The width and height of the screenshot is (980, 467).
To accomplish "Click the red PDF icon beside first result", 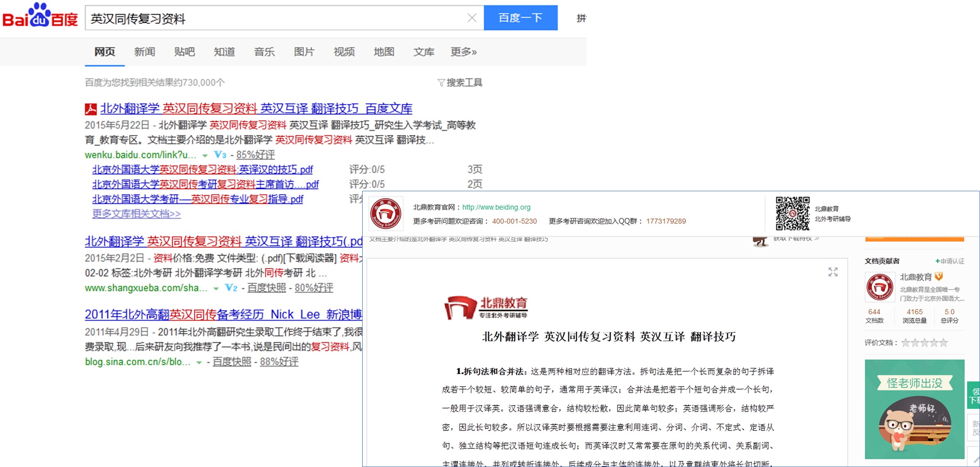I will (x=91, y=109).
